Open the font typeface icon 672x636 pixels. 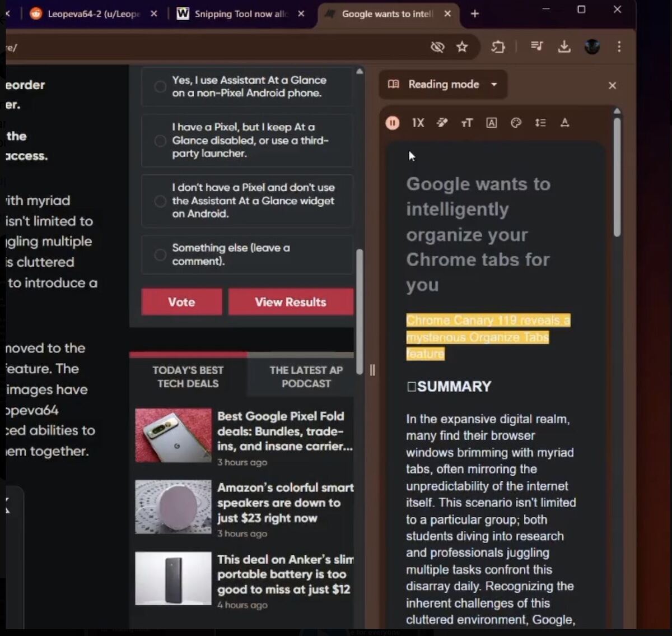click(492, 123)
